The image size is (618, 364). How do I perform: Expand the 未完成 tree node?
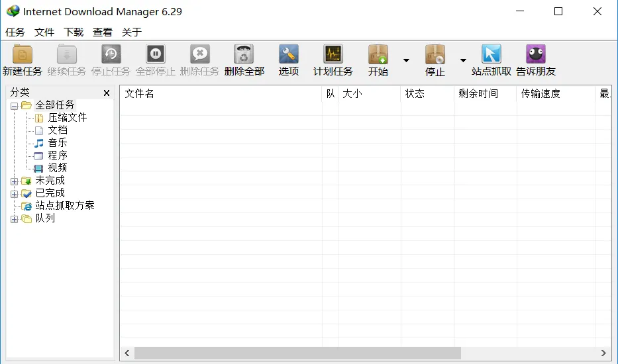coord(14,181)
